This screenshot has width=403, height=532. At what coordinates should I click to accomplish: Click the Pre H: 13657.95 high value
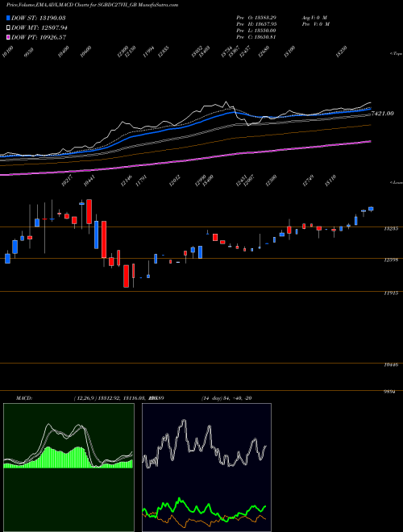pos(257,23)
